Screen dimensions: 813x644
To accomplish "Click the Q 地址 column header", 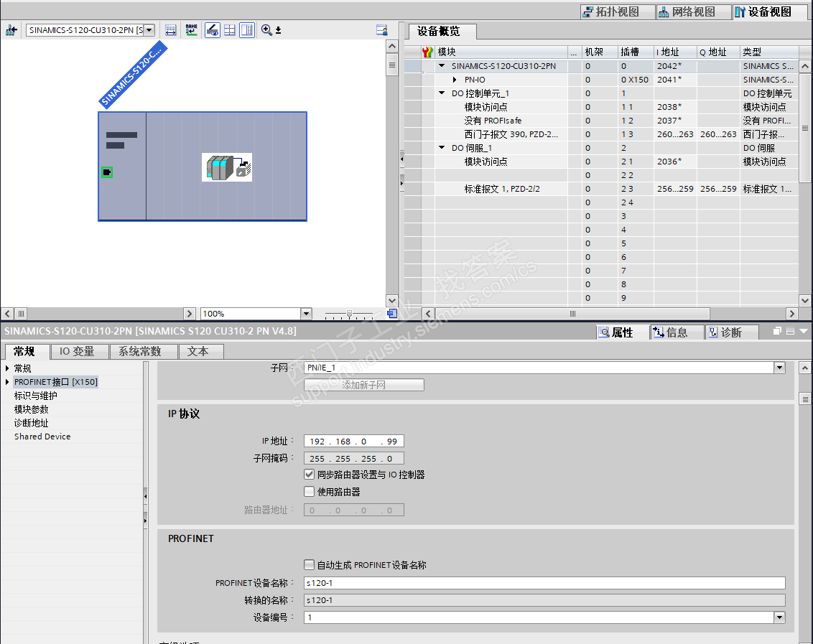I will coord(718,52).
